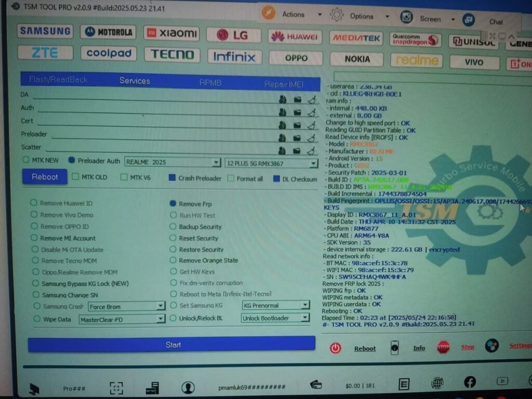Choose the Motorola brand logo
The width and height of the screenshot is (532, 399).
109,32
